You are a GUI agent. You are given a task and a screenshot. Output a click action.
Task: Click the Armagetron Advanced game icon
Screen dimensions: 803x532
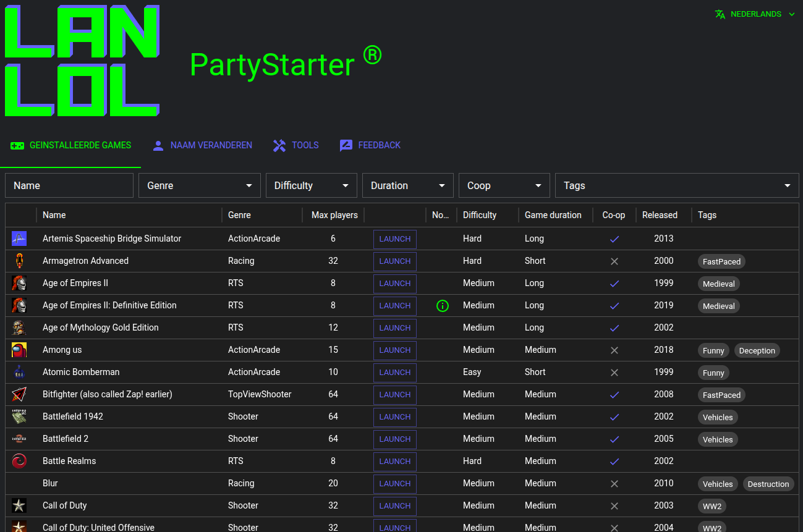point(19,261)
